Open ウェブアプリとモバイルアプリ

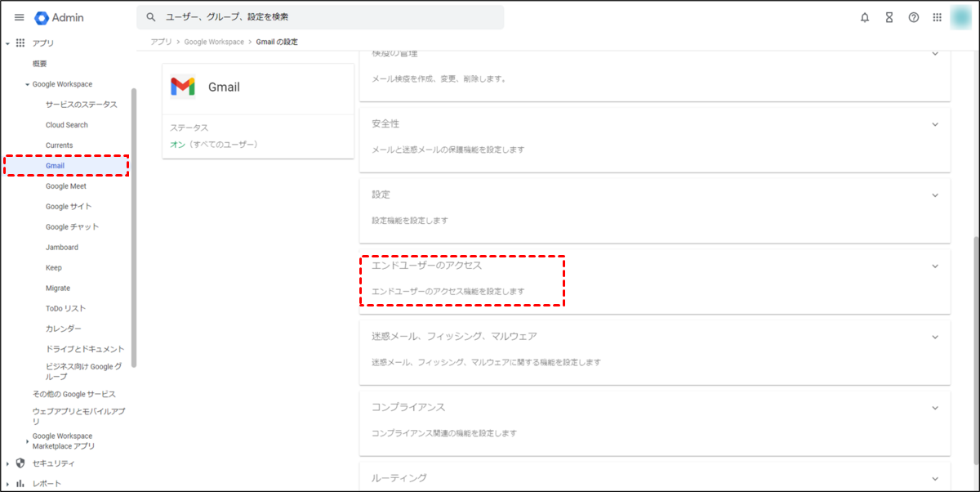(78, 416)
